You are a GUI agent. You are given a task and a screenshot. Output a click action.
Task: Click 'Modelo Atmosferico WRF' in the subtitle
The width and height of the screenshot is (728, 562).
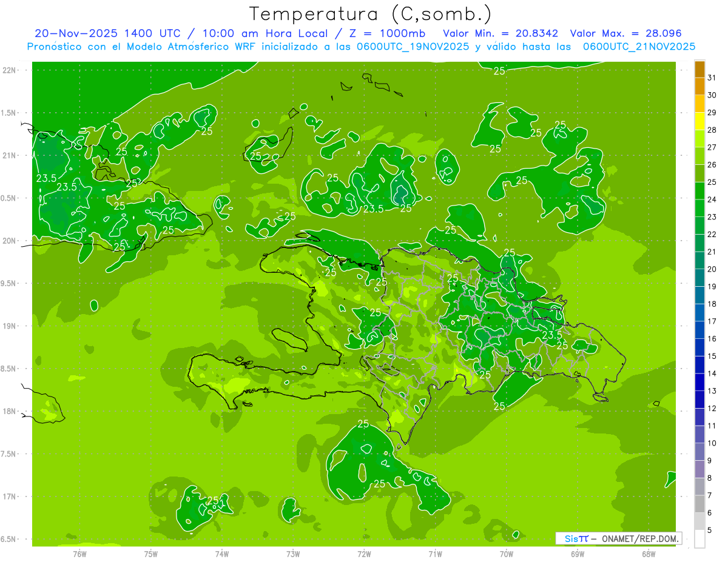click(190, 47)
